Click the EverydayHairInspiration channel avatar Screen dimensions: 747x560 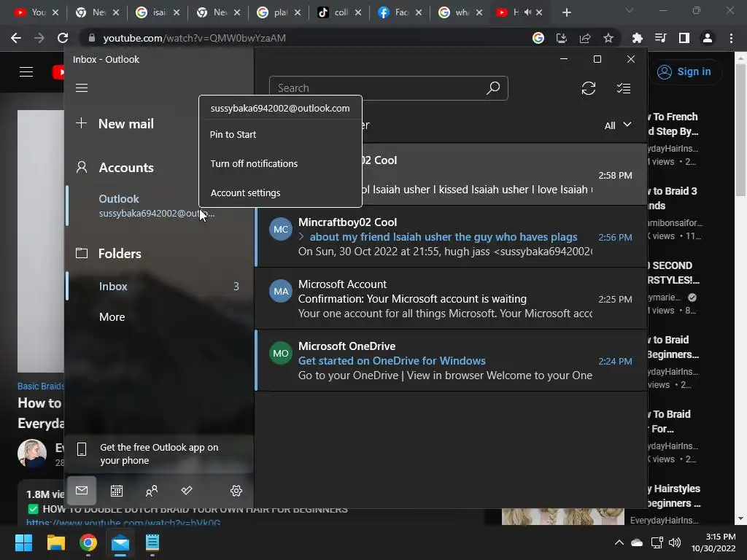click(32, 453)
